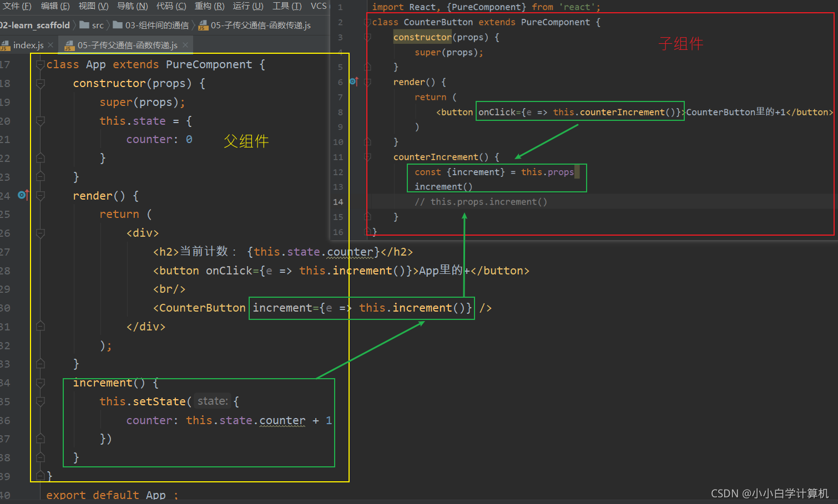Viewport: 838px width, 504px height.
Task: Click line number 8 in CounterButton editor
Action: [x=340, y=112]
